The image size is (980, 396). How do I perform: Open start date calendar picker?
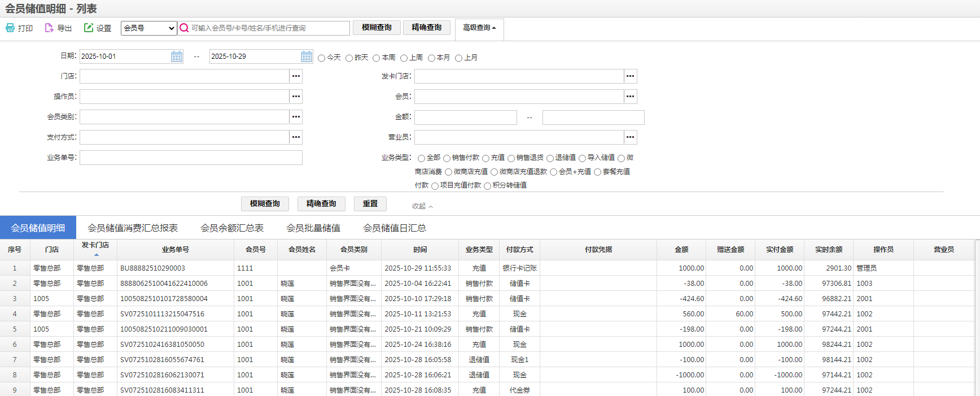point(177,56)
